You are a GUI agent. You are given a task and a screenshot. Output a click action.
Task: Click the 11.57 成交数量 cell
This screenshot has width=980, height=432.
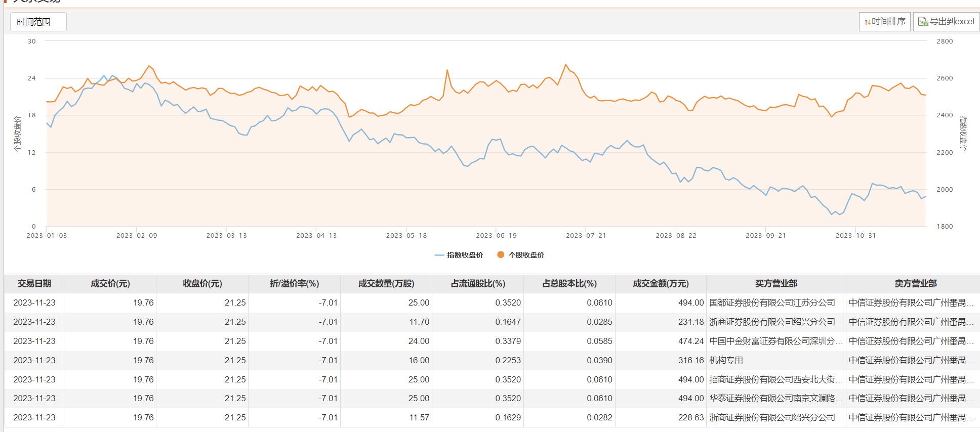point(419,418)
